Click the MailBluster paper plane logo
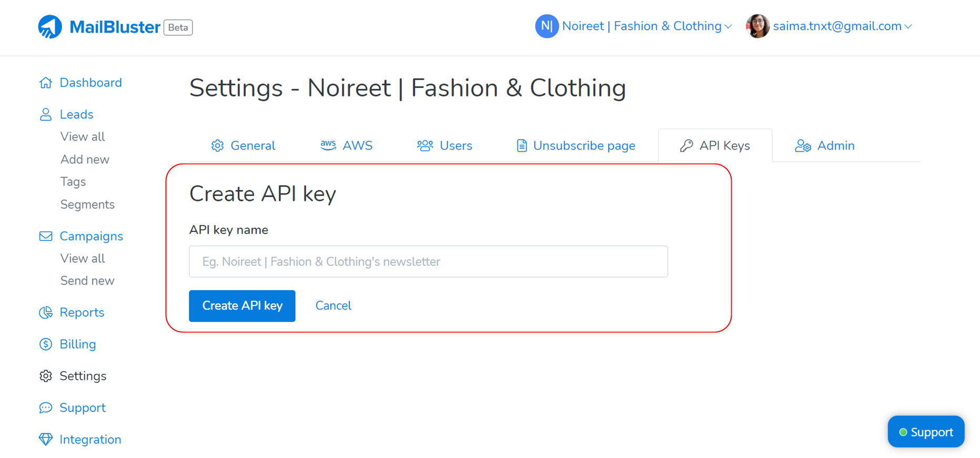This screenshot has height=458, width=980. (50, 27)
